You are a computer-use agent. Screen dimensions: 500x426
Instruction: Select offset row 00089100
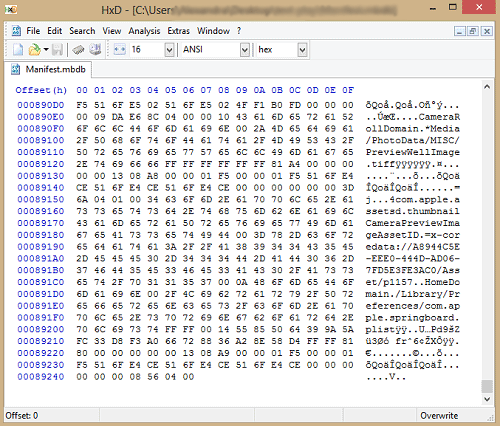(x=41, y=140)
